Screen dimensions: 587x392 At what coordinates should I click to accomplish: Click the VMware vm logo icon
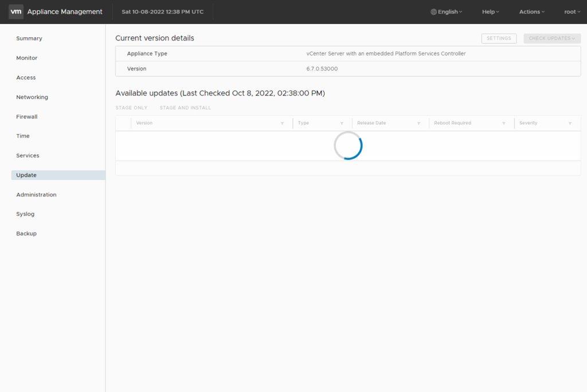[16, 11]
